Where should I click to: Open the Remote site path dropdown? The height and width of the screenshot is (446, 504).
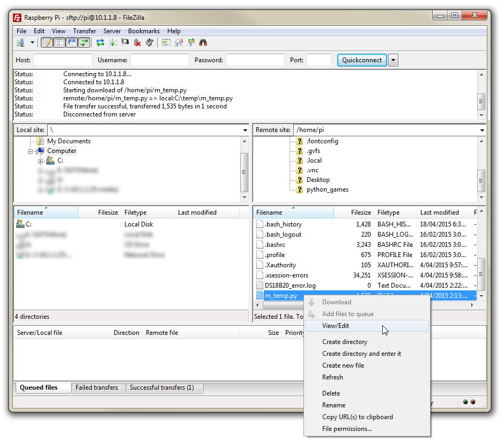coord(481,129)
